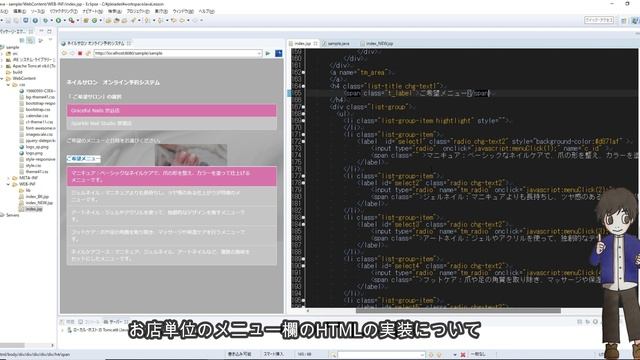
Task: Click the Debug bug icon in toolbar
Action: pyautogui.click(x=45, y=20)
